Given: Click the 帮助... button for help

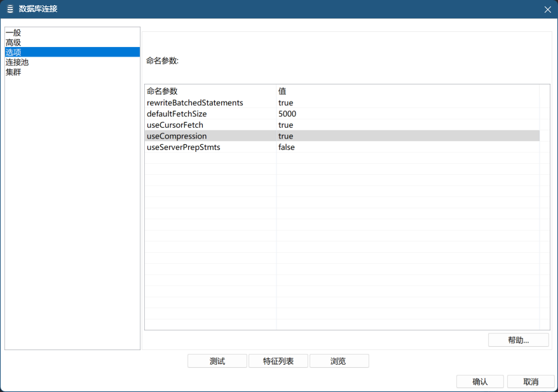Looking at the screenshot, I should [x=517, y=339].
